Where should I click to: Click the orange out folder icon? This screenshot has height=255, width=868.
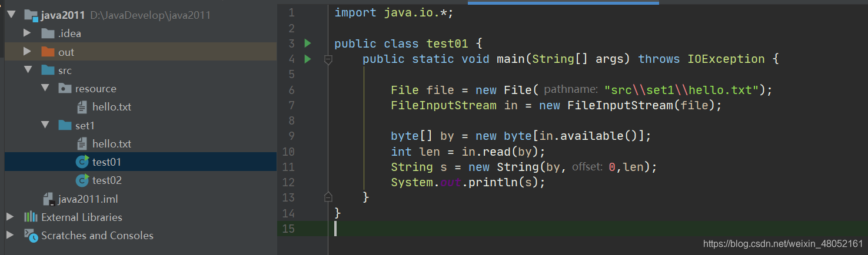click(x=48, y=52)
